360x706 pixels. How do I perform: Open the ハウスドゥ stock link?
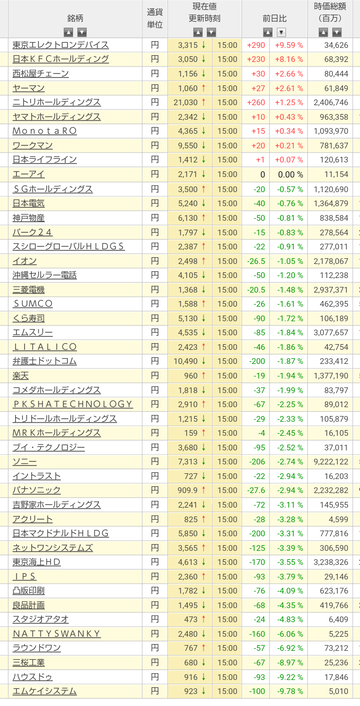point(32,677)
